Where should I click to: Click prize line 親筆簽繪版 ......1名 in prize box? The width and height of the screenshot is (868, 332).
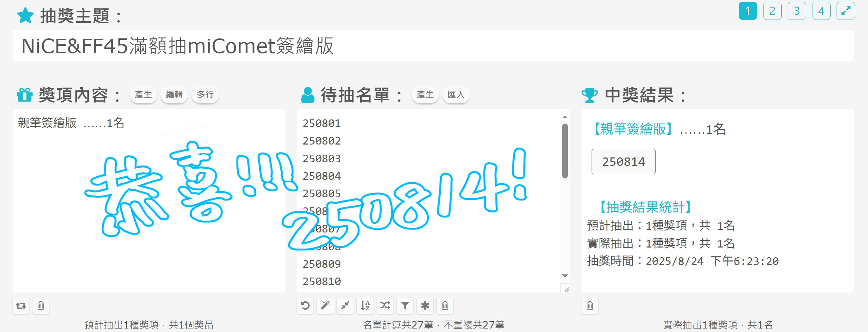click(x=71, y=123)
